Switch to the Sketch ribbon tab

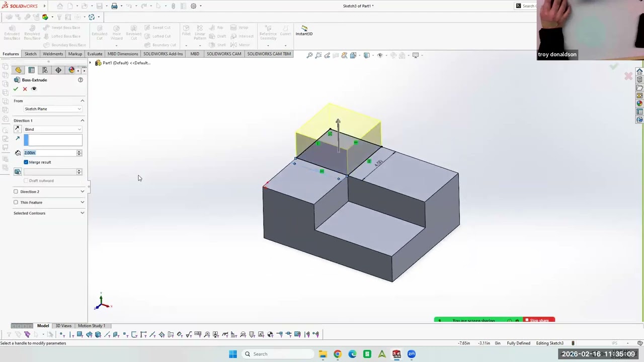pyautogui.click(x=31, y=54)
